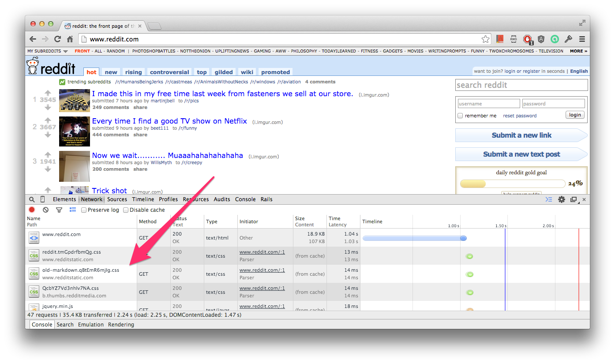Open the English language selector

[x=579, y=71]
